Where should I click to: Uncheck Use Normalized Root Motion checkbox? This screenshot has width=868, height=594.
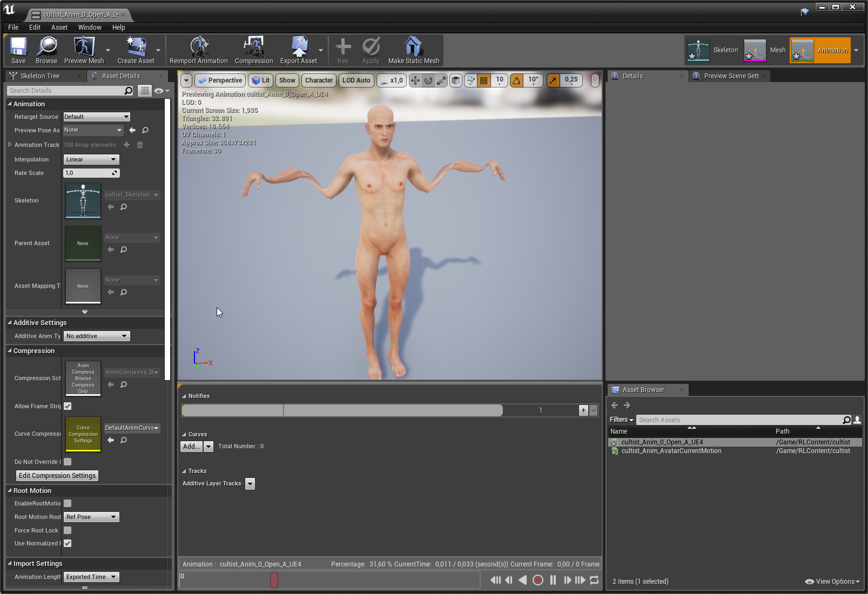68,543
